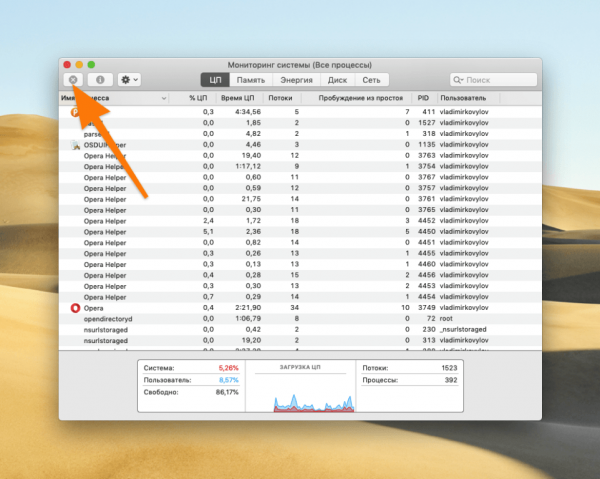Go to the Сеть tab
The width and height of the screenshot is (600, 479).
(371, 80)
